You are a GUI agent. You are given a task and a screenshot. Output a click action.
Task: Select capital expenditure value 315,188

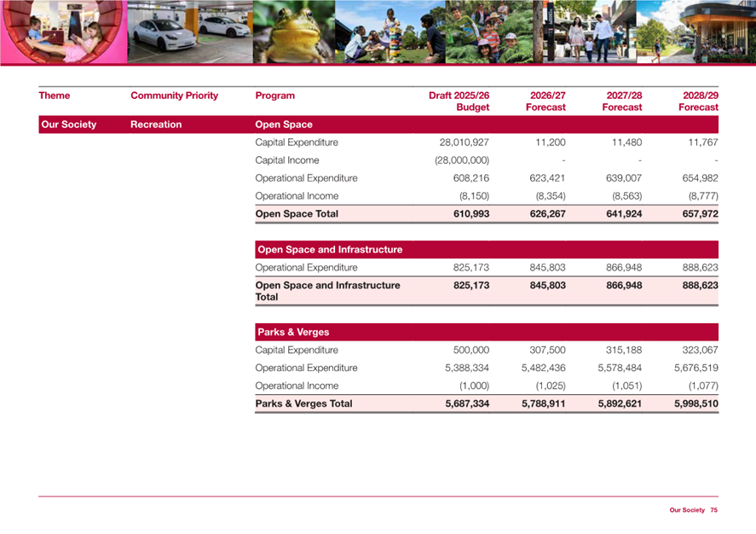(624, 350)
